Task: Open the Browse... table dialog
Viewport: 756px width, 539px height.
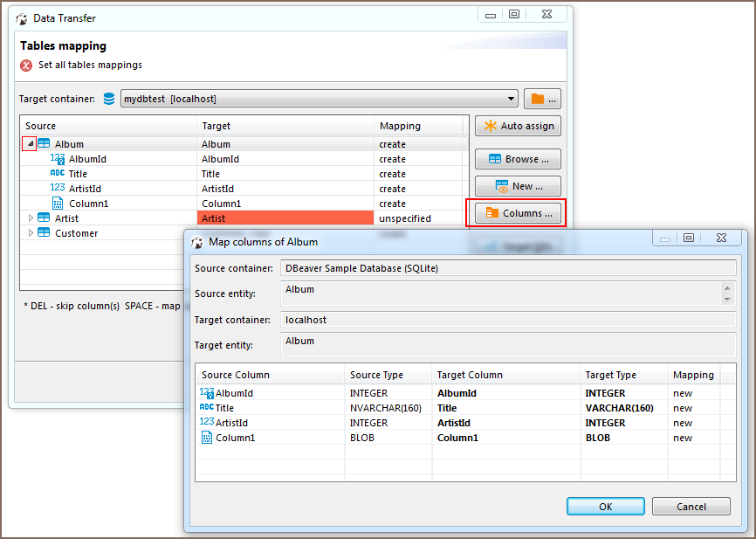Action: (518, 159)
